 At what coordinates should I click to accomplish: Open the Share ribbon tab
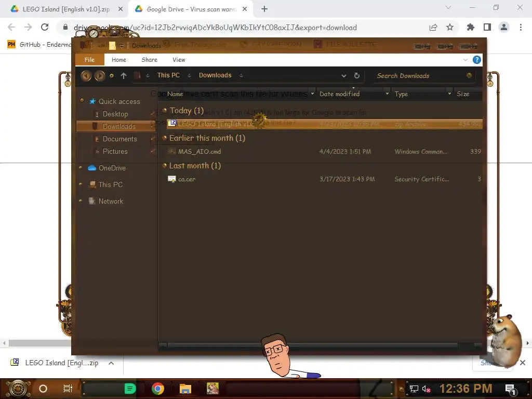(x=149, y=60)
